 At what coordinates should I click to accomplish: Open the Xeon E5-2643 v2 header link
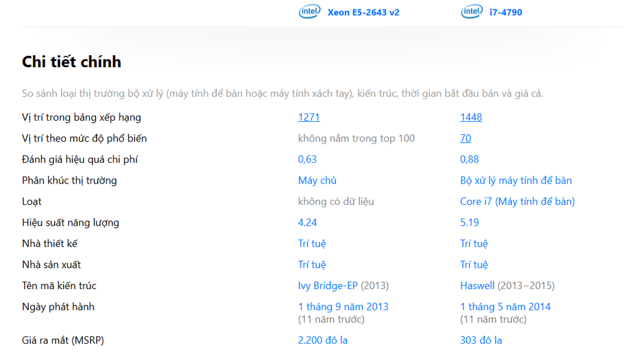[x=364, y=13]
